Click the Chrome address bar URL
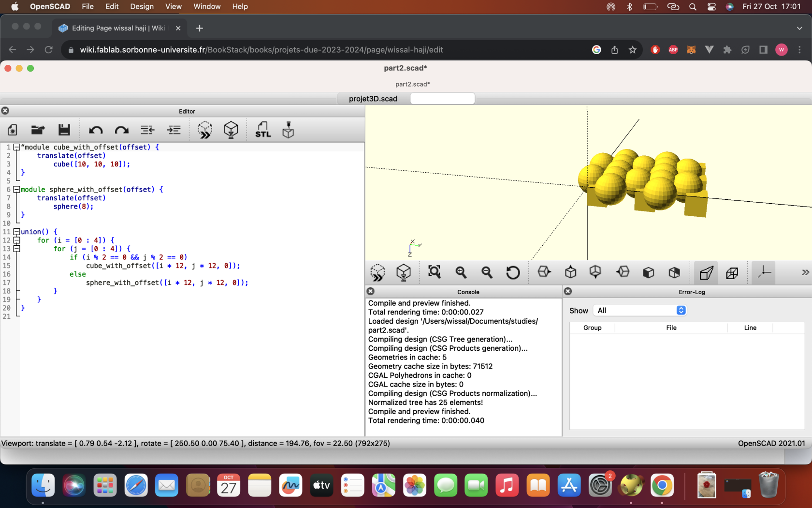Viewport: 812px width, 508px height. (x=261, y=50)
